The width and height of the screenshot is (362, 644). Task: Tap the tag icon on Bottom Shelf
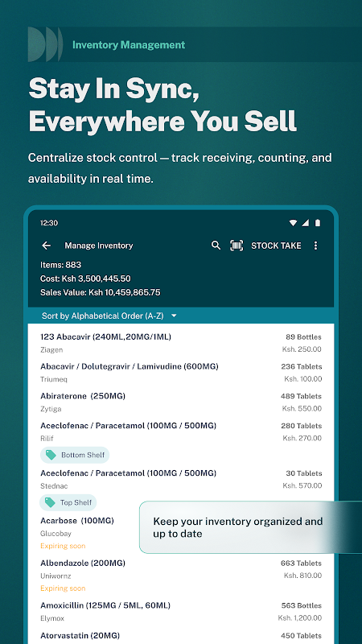(x=51, y=455)
